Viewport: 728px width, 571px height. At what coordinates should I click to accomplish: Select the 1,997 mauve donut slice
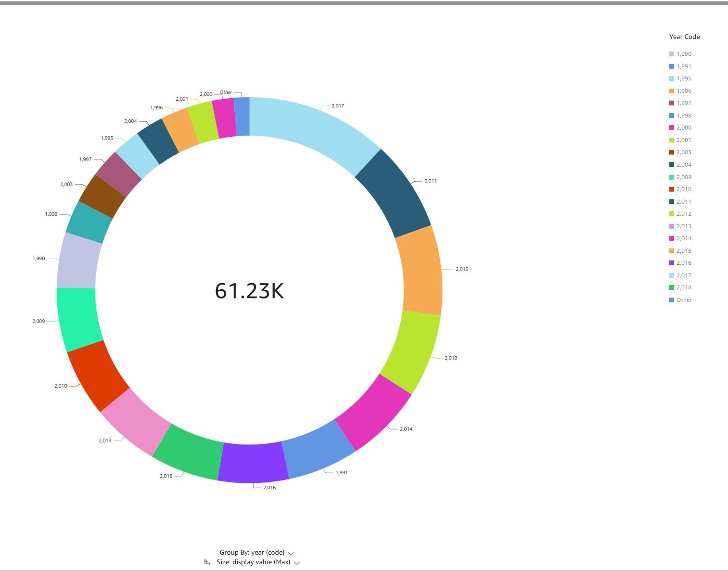tap(118, 174)
